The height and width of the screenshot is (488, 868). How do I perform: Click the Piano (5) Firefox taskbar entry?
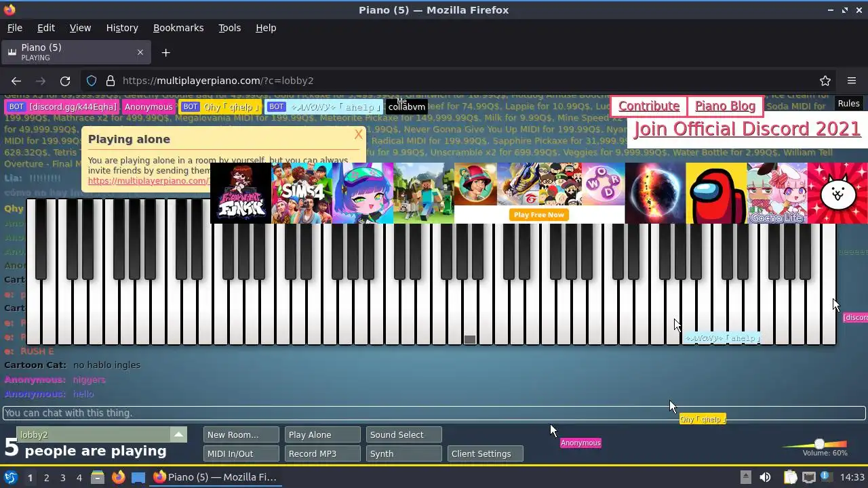tap(215, 477)
